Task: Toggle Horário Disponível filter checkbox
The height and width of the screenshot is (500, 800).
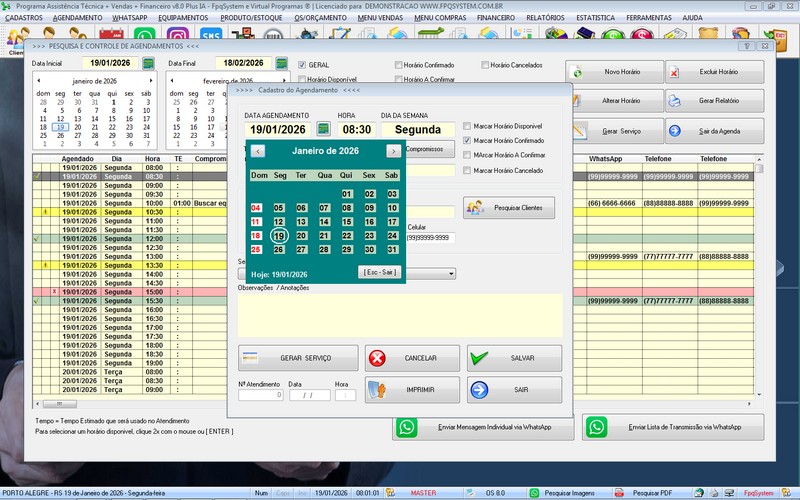Action: point(302,79)
